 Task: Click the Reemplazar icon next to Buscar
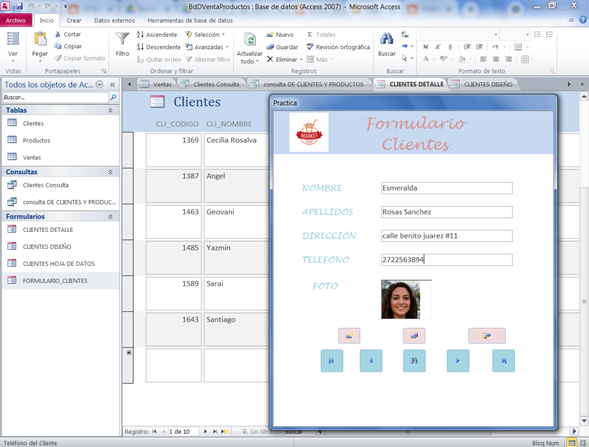click(405, 35)
